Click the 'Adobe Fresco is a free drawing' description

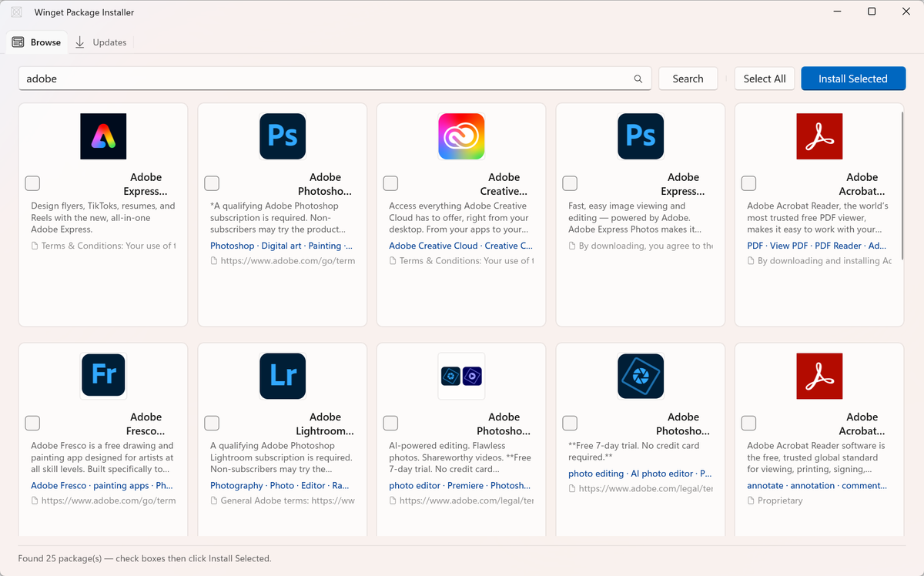pos(102,457)
